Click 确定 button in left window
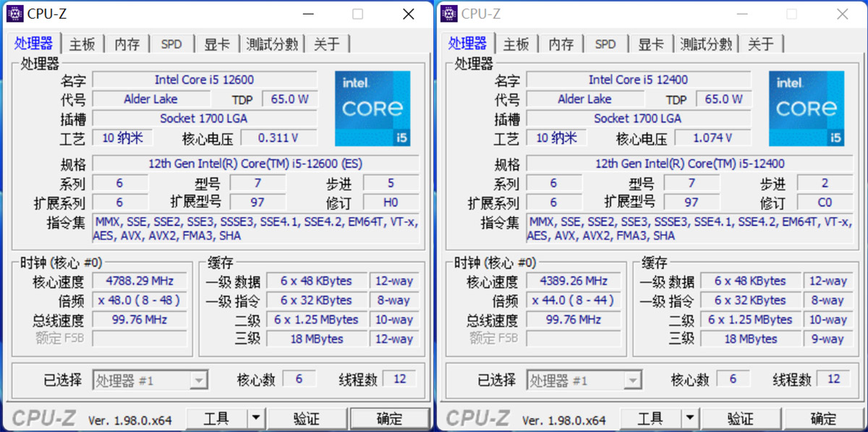The image size is (868, 432). pos(389,418)
